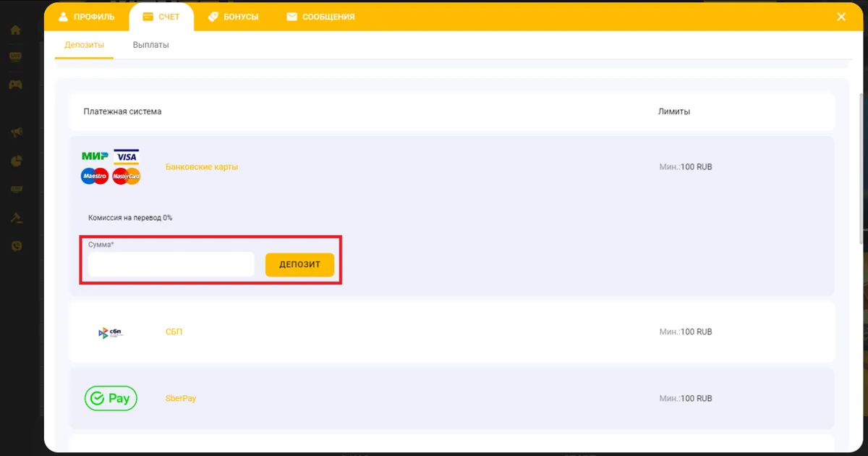The height and width of the screenshot is (456, 868).
Task: Switch to the Выплаты sub-tab
Action: tap(150, 45)
